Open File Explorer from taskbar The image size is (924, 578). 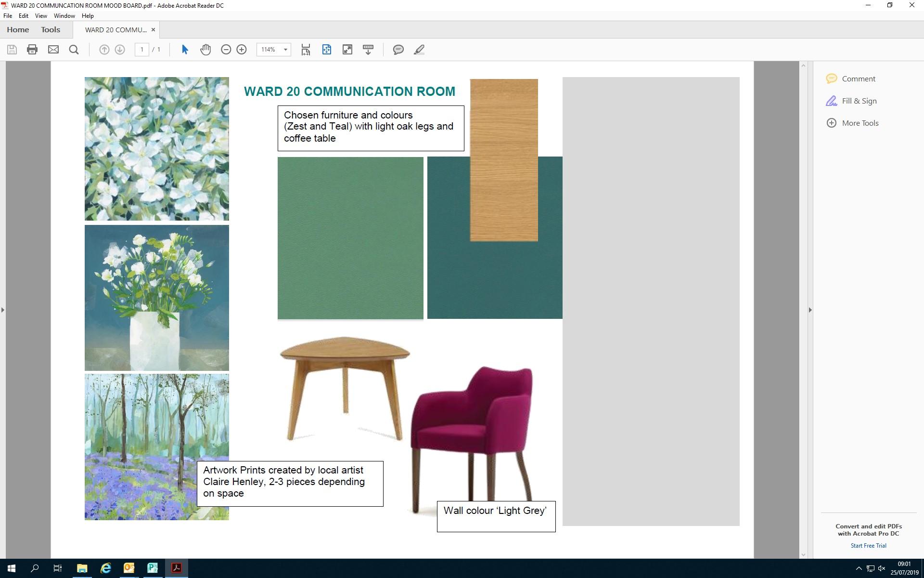click(82, 568)
